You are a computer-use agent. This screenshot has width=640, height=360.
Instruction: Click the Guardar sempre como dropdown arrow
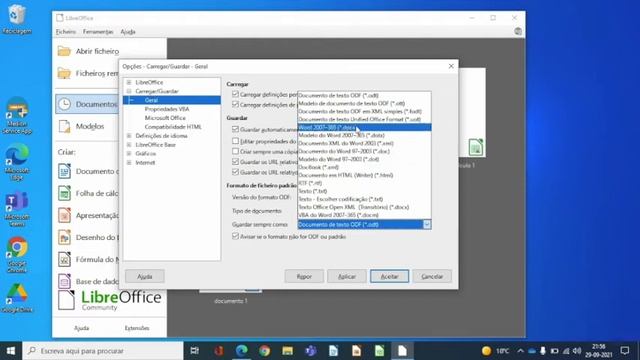[427, 224]
